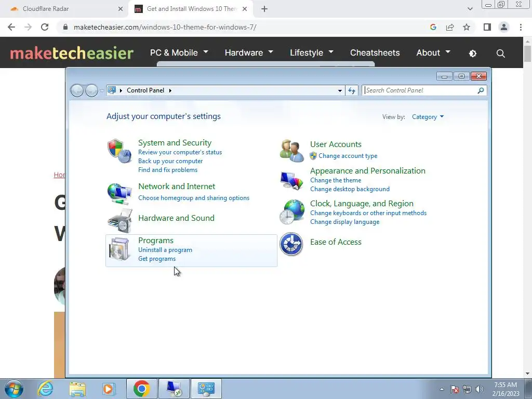This screenshot has width=532, height=399.
Task: Open the Cheatsheets menu item
Action: point(375,52)
